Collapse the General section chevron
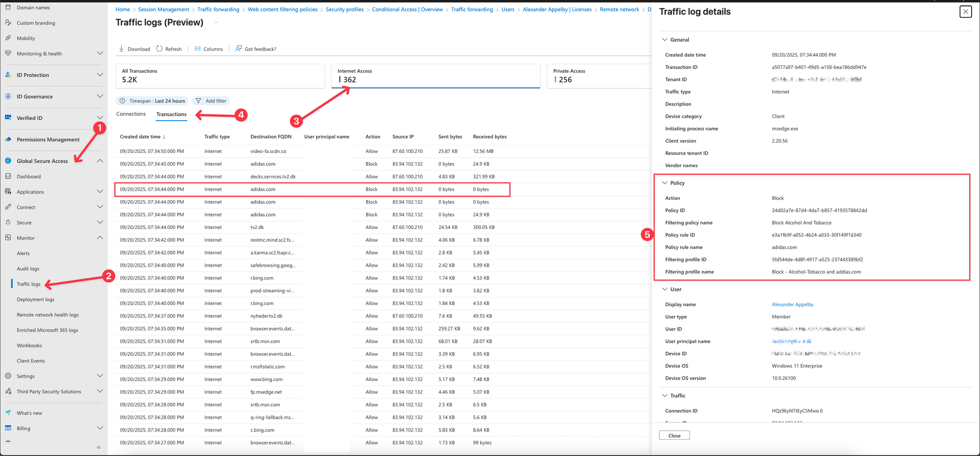The image size is (980, 456). point(665,40)
